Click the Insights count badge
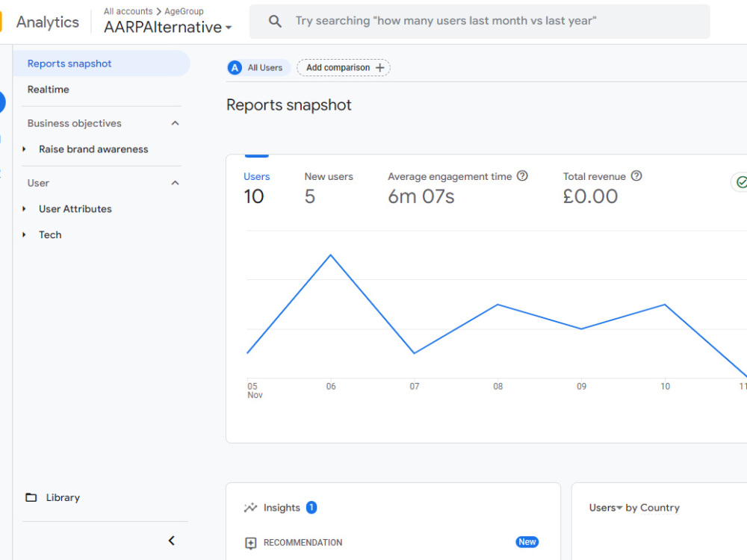747x560 pixels. 311,508
